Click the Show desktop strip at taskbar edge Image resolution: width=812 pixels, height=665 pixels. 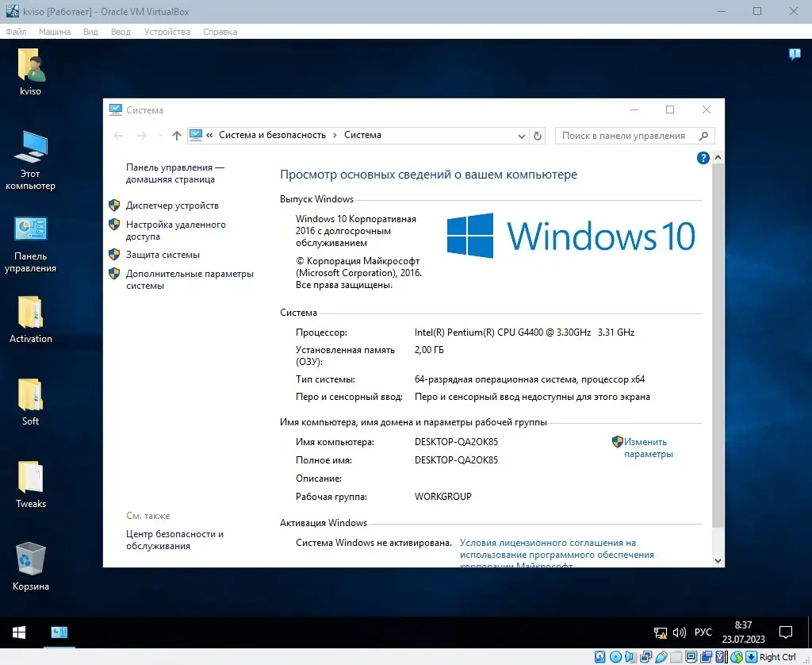pyautogui.click(x=809, y=632)
